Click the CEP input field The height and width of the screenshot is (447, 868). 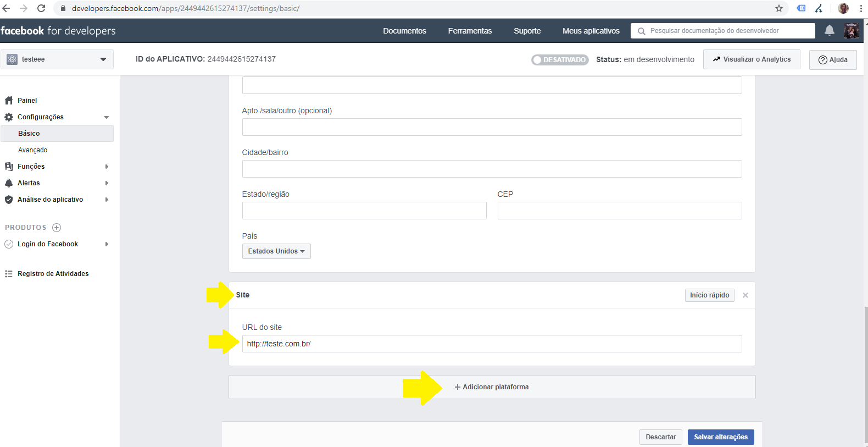(x=620, y=211)
